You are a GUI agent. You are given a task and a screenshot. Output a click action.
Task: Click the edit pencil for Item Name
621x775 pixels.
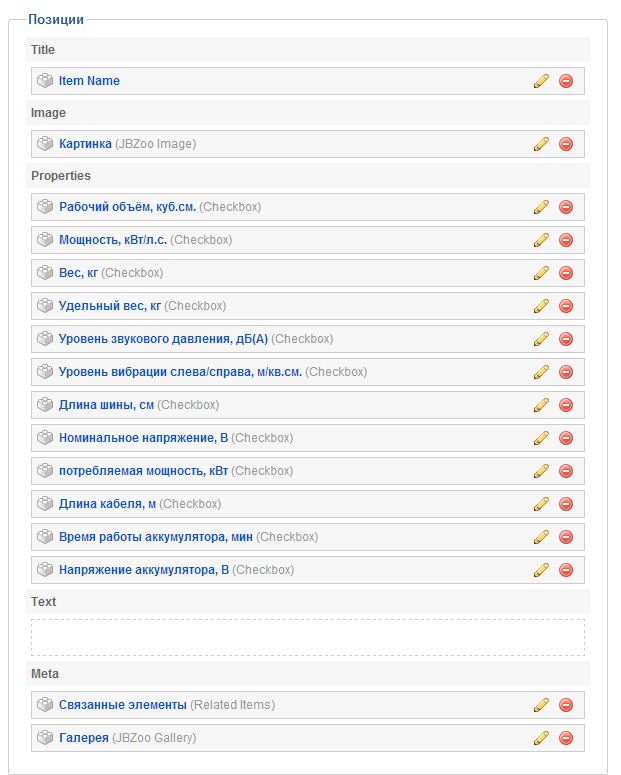point(541,81)
